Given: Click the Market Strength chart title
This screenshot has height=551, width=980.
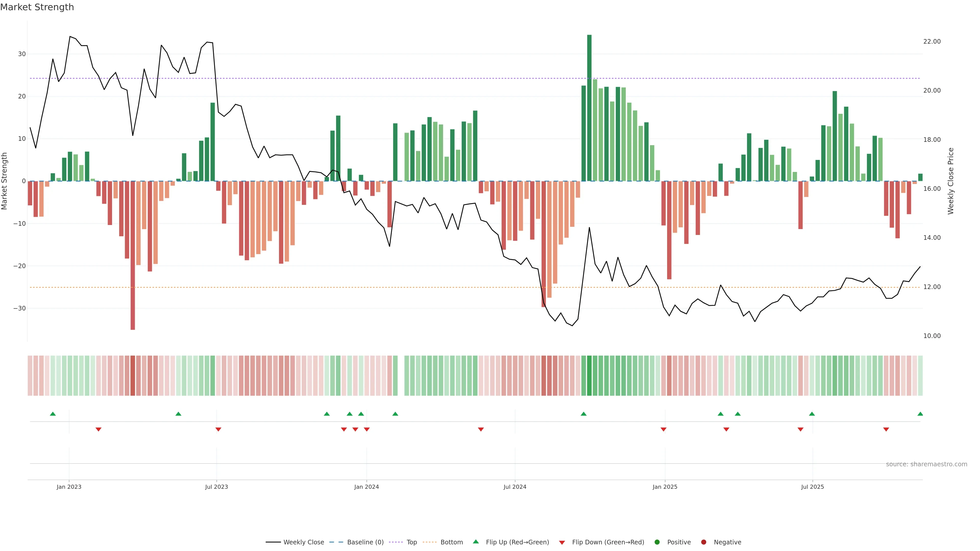Looking at the screenshot, I should coord(37,7).
